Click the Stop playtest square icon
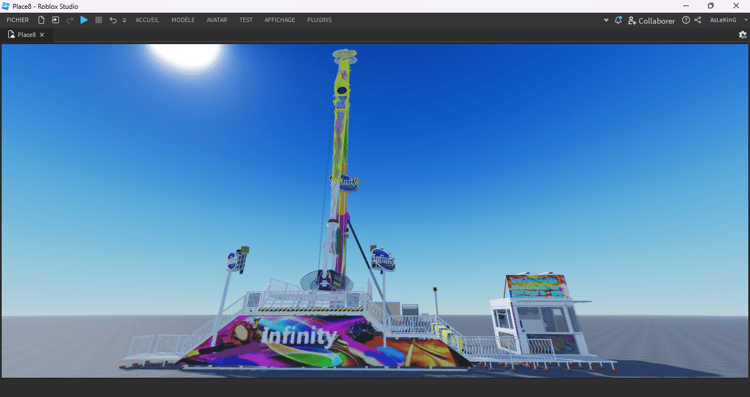The image size is (750, 397). 99,20
